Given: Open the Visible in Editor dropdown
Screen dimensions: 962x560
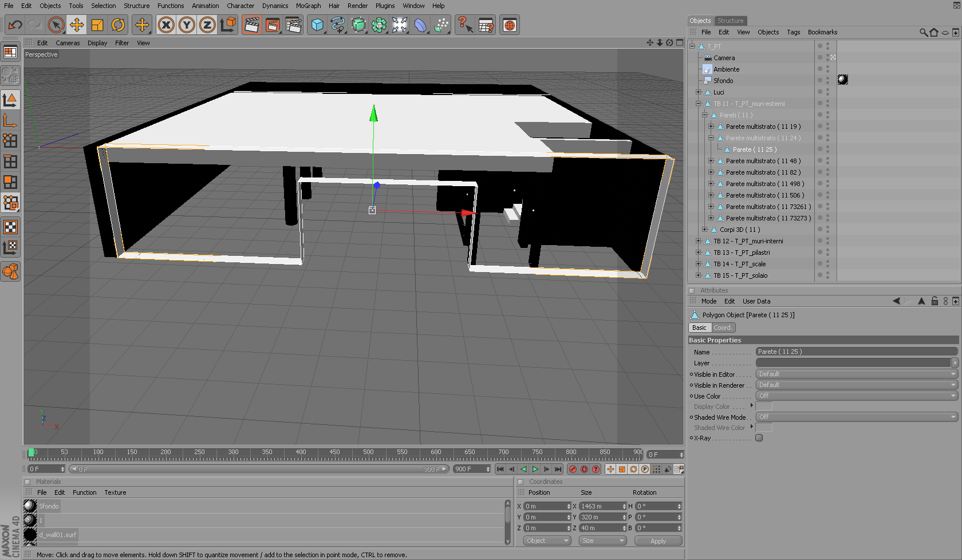Looking at the screenshot, I should [x=857, y=374].
